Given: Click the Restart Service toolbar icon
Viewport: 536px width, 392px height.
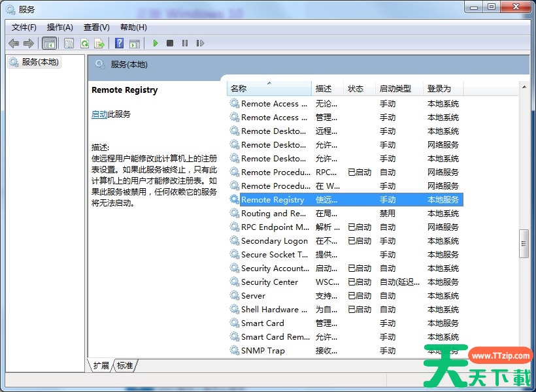Looking at the screenshot, I should pos(200,43).
